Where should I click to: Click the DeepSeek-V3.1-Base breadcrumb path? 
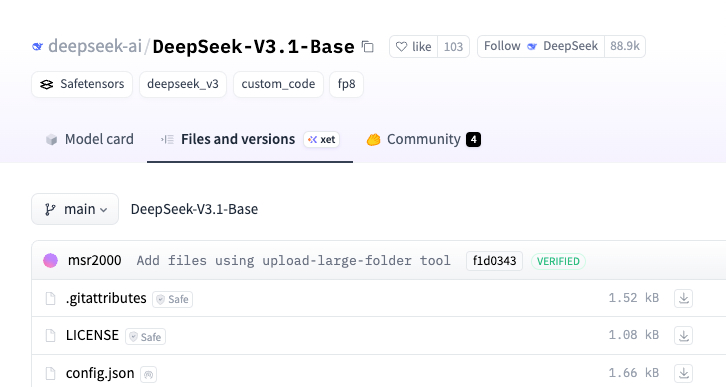pos(194,209)
